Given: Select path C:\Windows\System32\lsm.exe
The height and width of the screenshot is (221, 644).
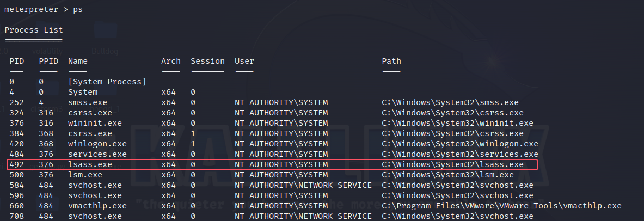Looking at the screenshot, I should [447, 175].
